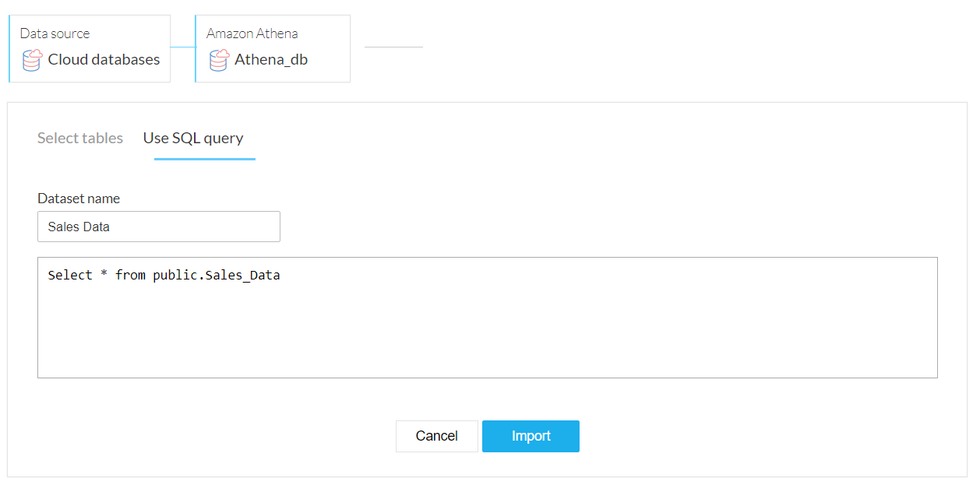Viewport: 980px width, 485px height.
Task: Click the Cloud databases stacked-database icon
Action: 32,60
